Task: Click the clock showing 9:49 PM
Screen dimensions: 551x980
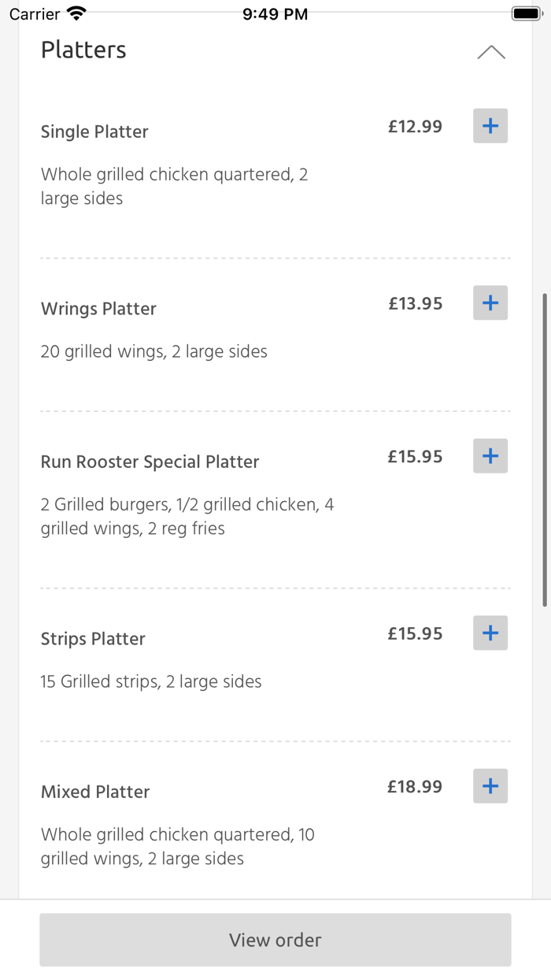Action: click(275, 13)
